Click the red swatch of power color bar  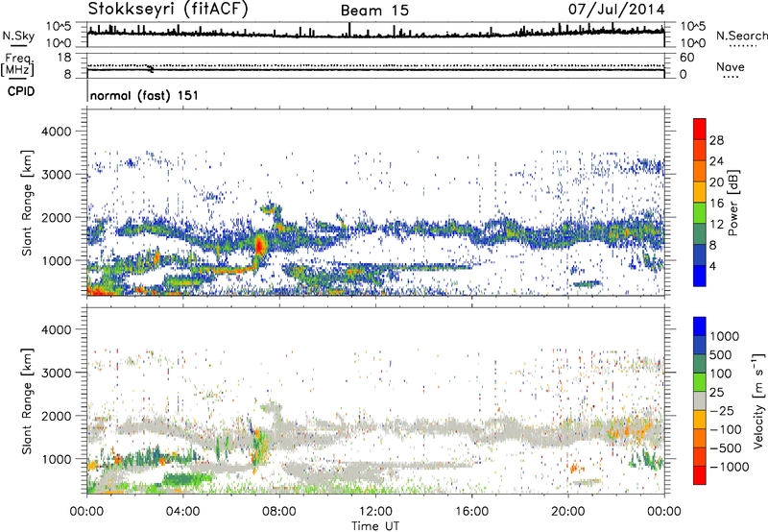point(700,129)
